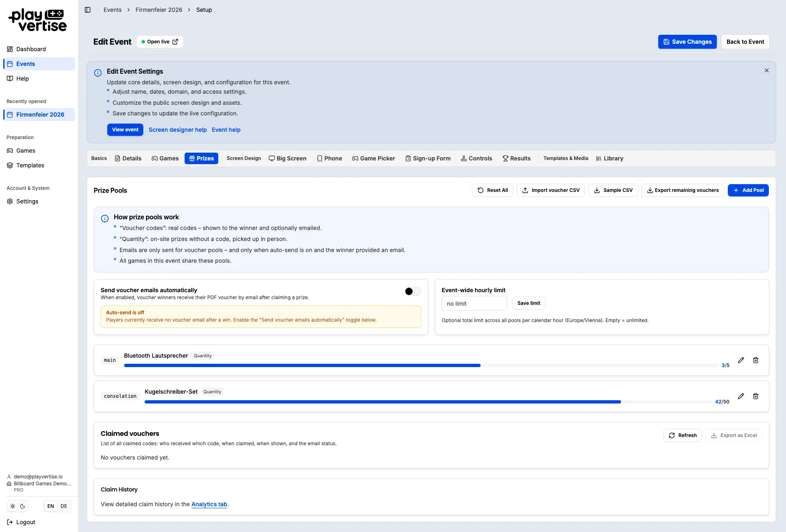Image resolution: width=786 pixels, height=532 pixels.
Task: Open the Library tab
Action: click(610, 158)
